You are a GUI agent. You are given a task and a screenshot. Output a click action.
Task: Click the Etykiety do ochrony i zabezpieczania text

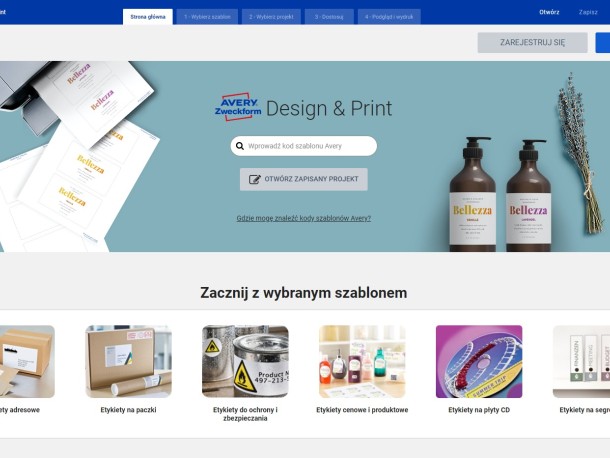tap(245, 414)
